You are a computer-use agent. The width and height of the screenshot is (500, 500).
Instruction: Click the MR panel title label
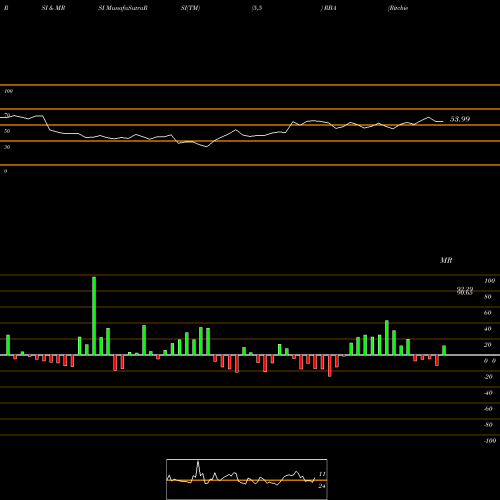[446, 260]
